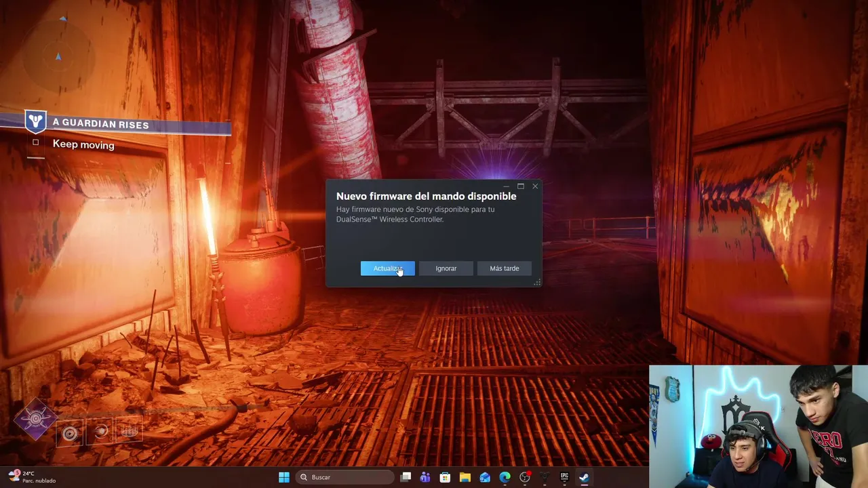Open Outlook mail from the taskbar
The width and height of the screenshot is (868, 488).
tap(485, 477)
